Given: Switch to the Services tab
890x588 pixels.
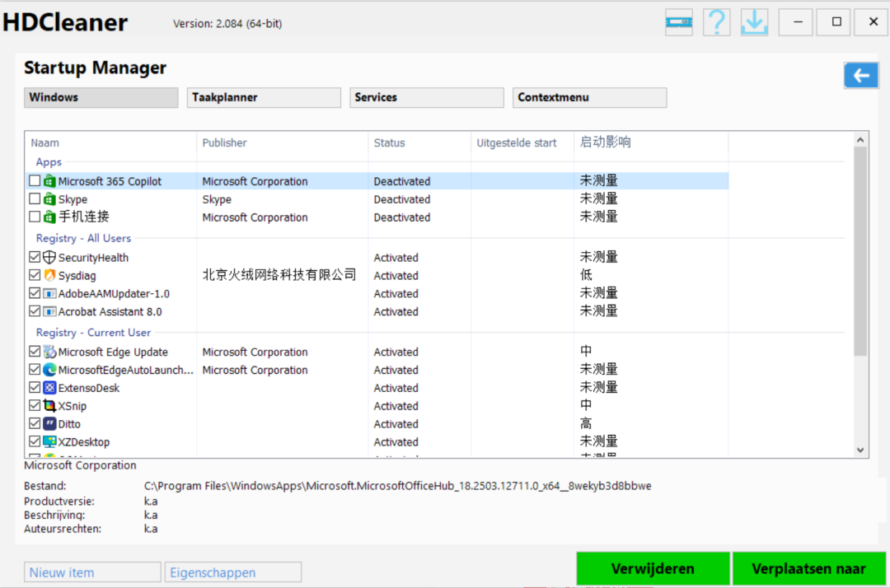Looking at the screenshot, I should pyautogui.click(x=427, y=97).
